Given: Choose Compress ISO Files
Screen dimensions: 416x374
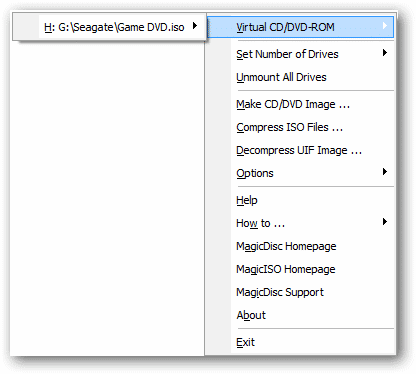Looking at the screenshot, I should (x=300, y=127).
